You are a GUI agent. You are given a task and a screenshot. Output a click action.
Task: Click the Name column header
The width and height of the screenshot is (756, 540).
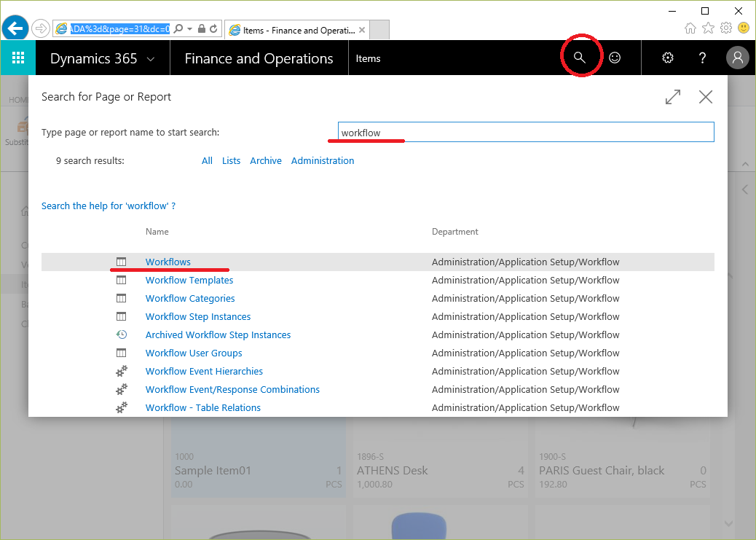tap(157, 232)
